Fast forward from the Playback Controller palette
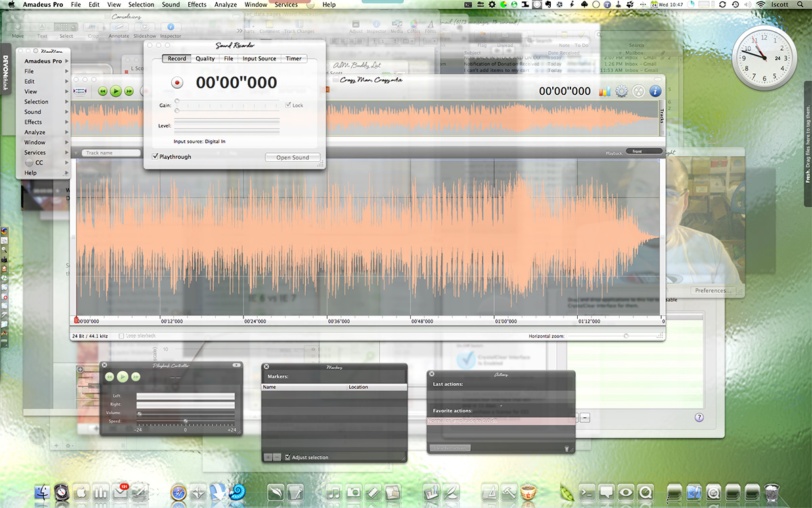 [135, 377]
